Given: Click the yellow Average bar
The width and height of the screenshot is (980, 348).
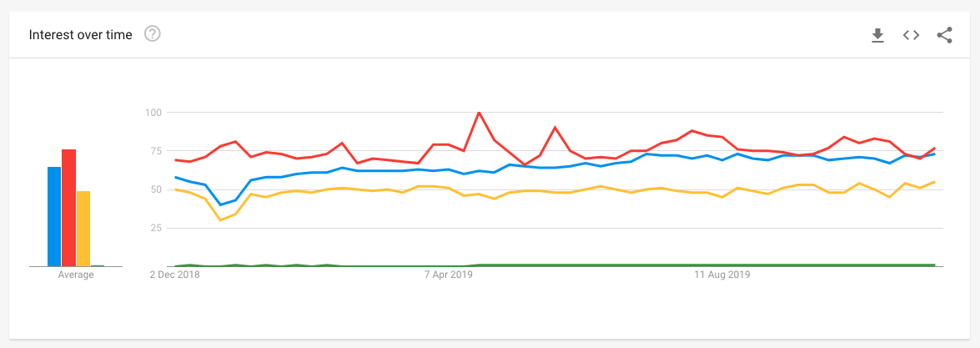Looking at the screenshot, I should [83, 228].
